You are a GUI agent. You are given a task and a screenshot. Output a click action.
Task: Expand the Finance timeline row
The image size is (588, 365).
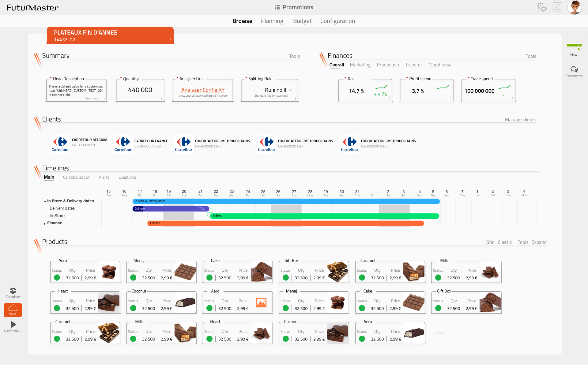[x=44, y=223]
